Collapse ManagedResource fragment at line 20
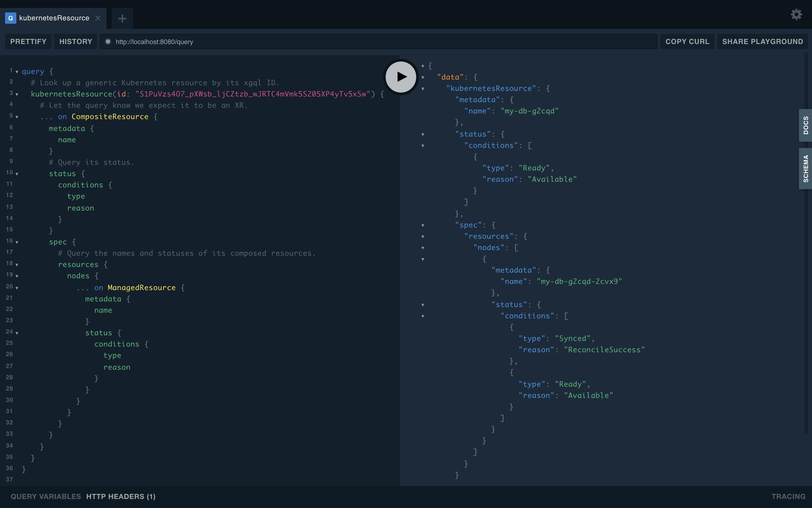 coord(17,288)
